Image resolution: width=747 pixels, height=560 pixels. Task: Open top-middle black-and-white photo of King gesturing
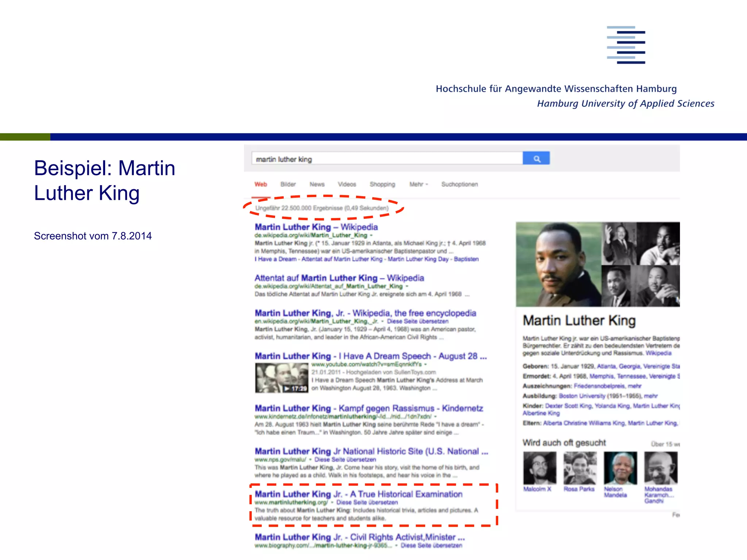(x=619, y=244)
